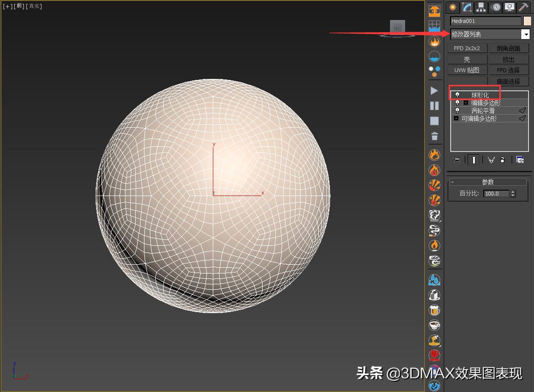Click the pin stack icon

point(456,159)
